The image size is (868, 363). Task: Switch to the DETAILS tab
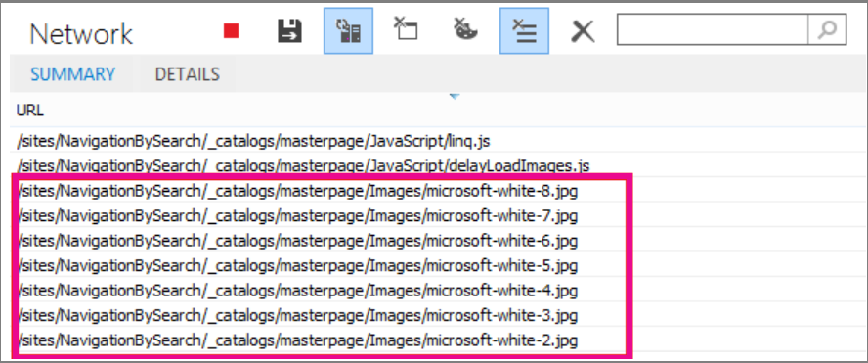187,74
